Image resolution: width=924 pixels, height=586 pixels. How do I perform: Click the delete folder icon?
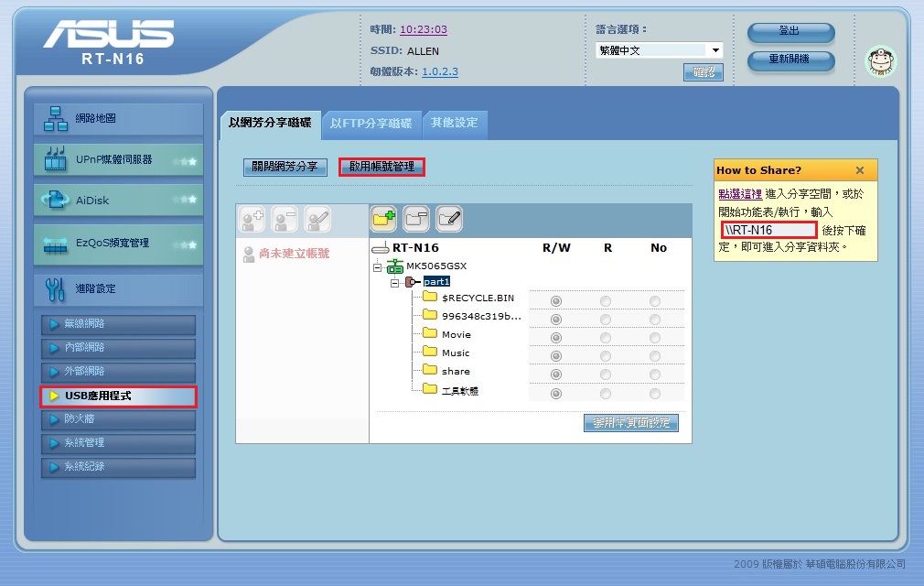416,220
